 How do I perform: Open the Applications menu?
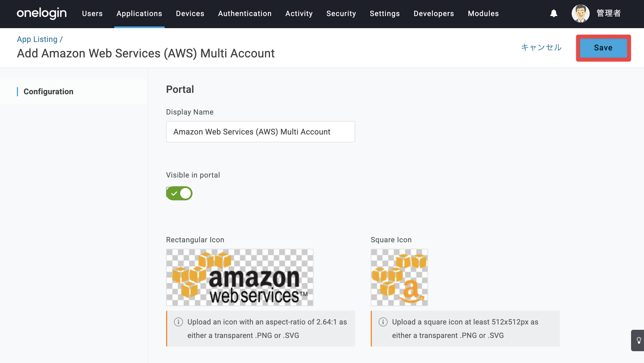(139, 14)
